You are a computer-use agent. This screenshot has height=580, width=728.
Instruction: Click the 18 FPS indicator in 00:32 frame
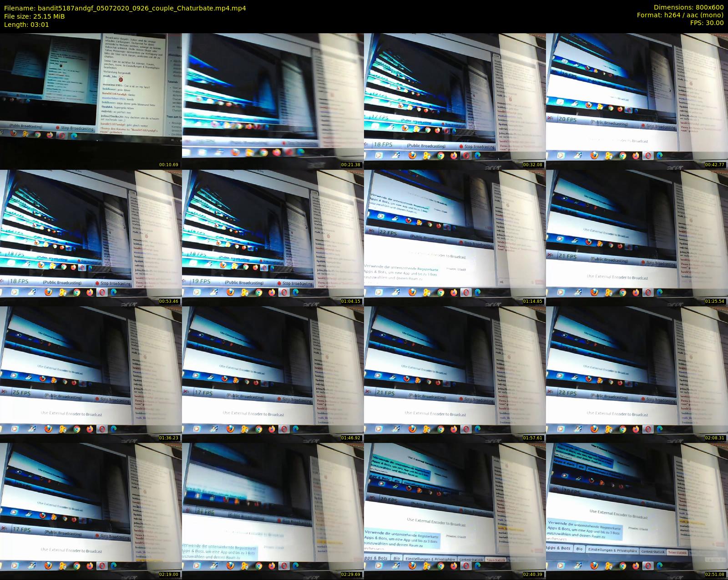(x=383, y=144)
